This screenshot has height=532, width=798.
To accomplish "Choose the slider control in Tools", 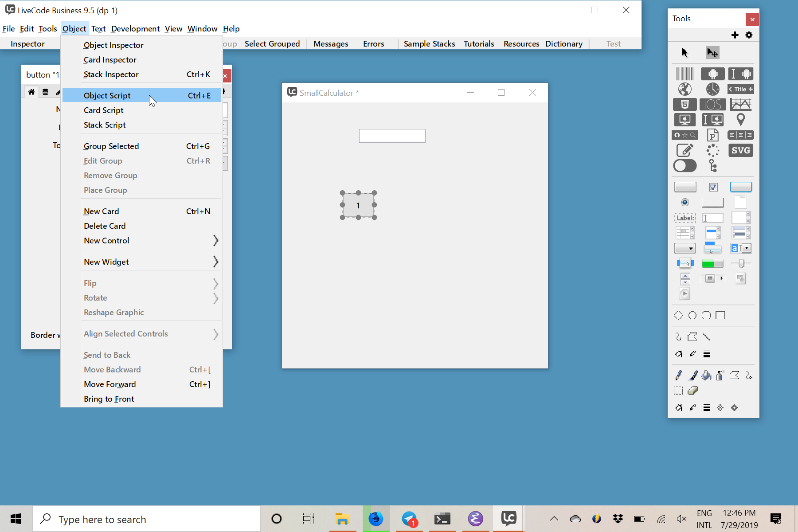I will pos(741,264).
